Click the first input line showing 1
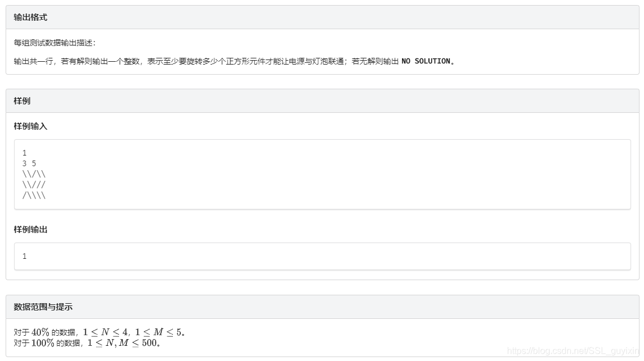This screenshot has width=644, height=361. (24, 152)
